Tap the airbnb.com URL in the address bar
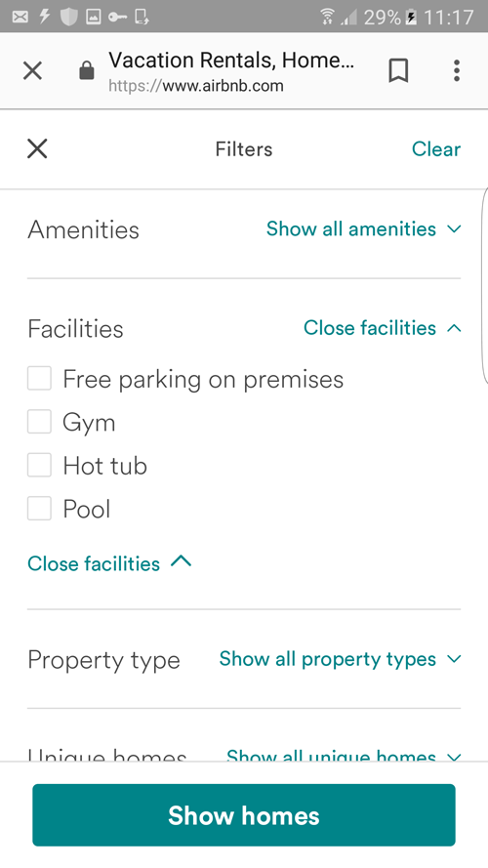Screen dimensions: 488x868 point(196,86)
